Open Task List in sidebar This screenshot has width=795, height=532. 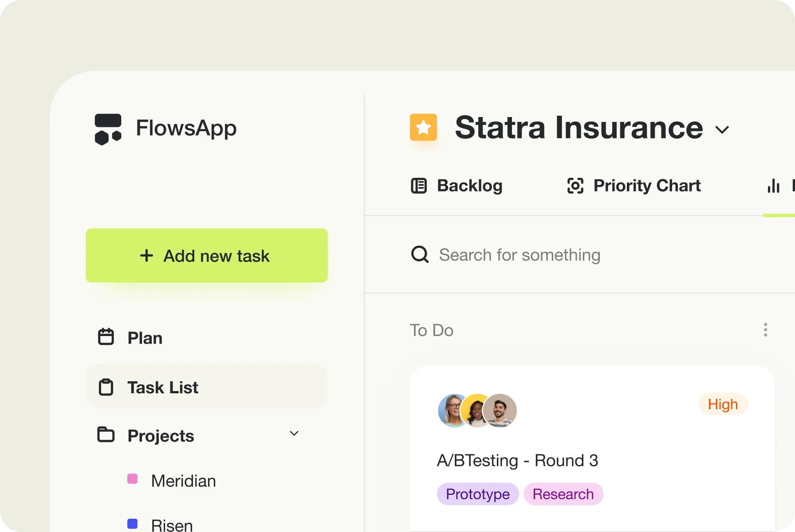[207, 386]
